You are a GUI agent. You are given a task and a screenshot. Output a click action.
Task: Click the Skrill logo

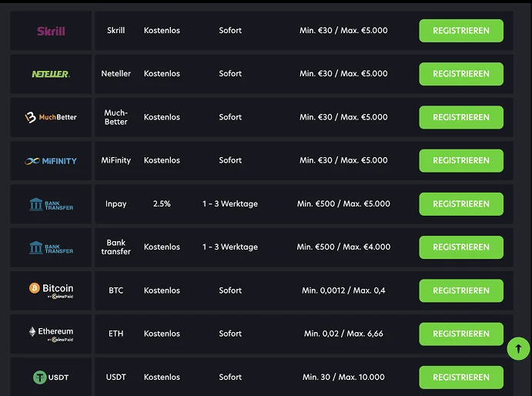click(x=51, y=31)
